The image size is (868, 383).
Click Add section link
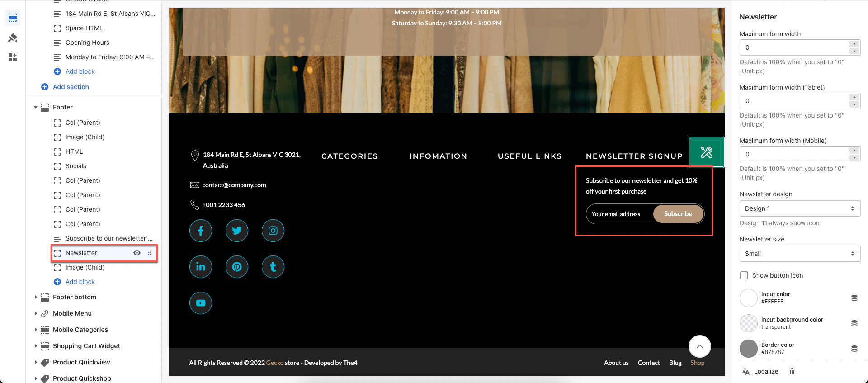click(x=71, y=87)
